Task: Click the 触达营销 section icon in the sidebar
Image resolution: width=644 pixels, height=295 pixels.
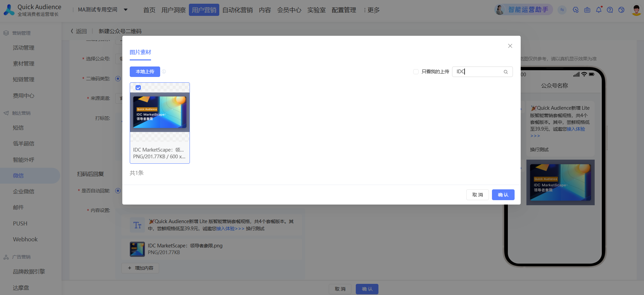Action: tap(6, 113)
